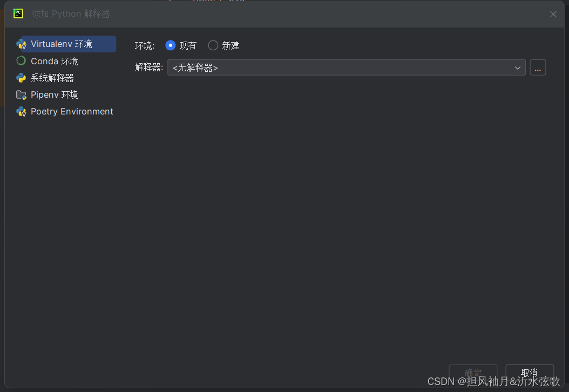Select the 新建 (new) environment radio
569x392 pixels.
(x=213, y=45)
